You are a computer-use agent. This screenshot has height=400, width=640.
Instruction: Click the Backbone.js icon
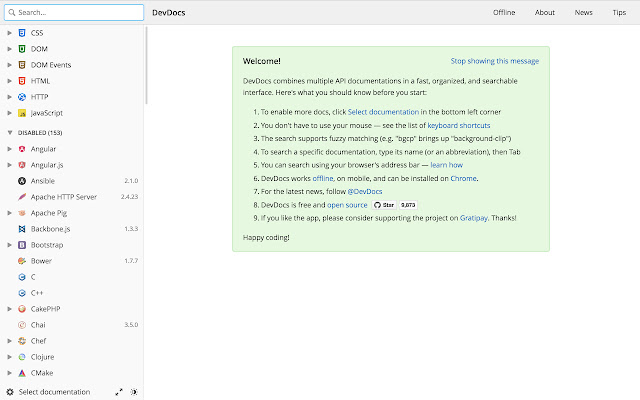22,229
